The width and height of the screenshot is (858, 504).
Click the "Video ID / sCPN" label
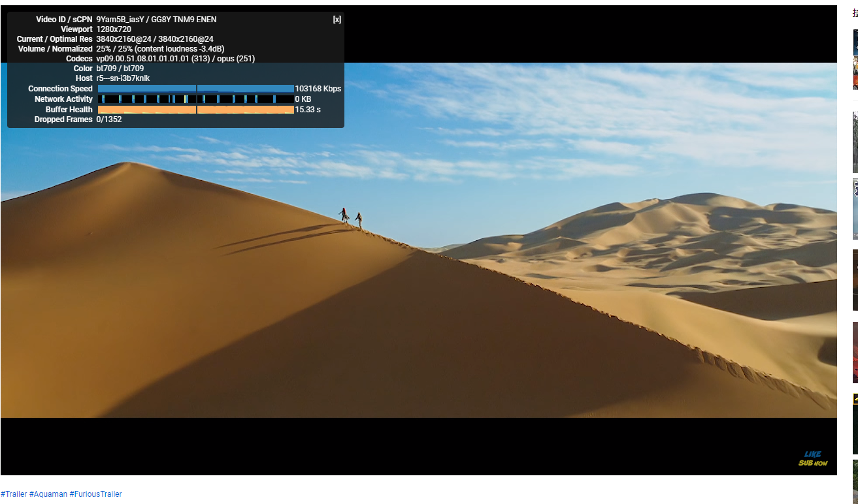(64, 20)
